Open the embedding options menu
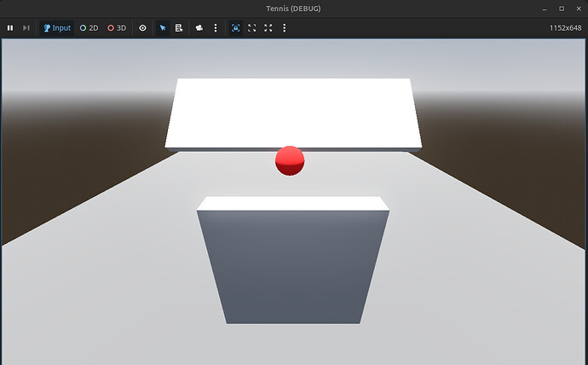 tap(285, 28)
